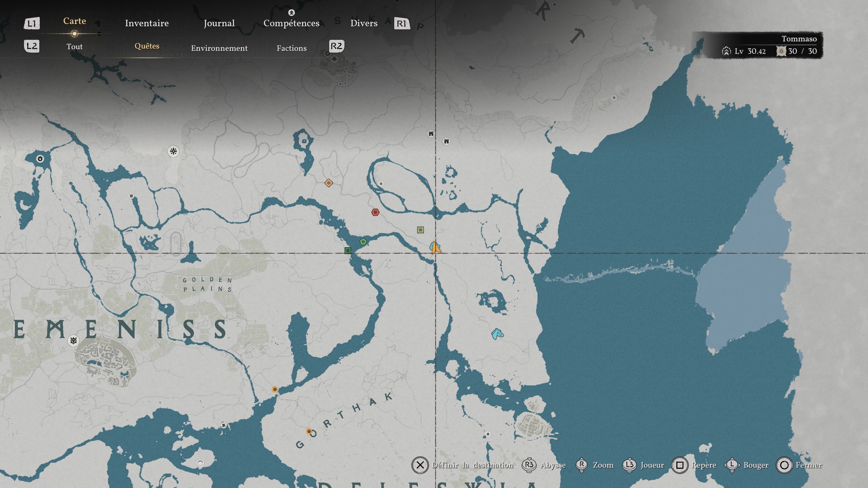868x488 pixels.
Task: Select the blue horse mount marker
Action: tap(497, 334)
